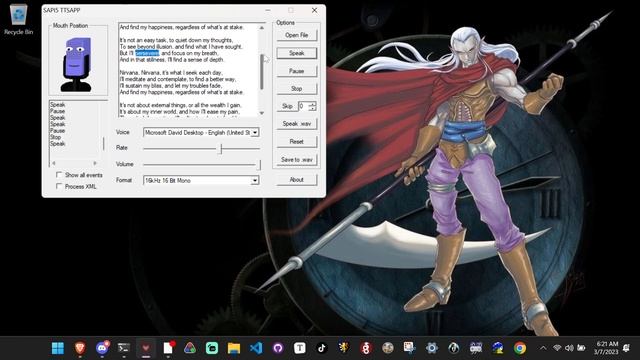Viewport: 640px width, 360px height.
Task: Open the Recycle Bin desktop icon
Action: pyautogui.click(x=18, y=20)
